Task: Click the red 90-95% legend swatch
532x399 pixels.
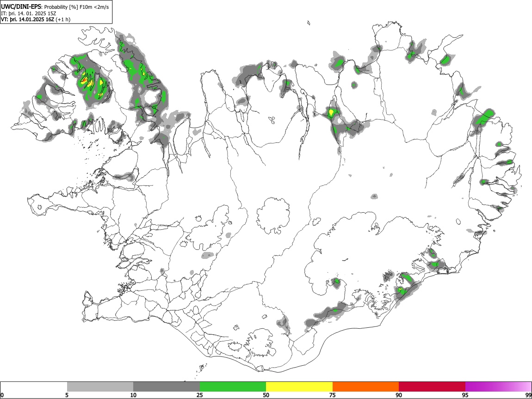Action: pos(432,387)
